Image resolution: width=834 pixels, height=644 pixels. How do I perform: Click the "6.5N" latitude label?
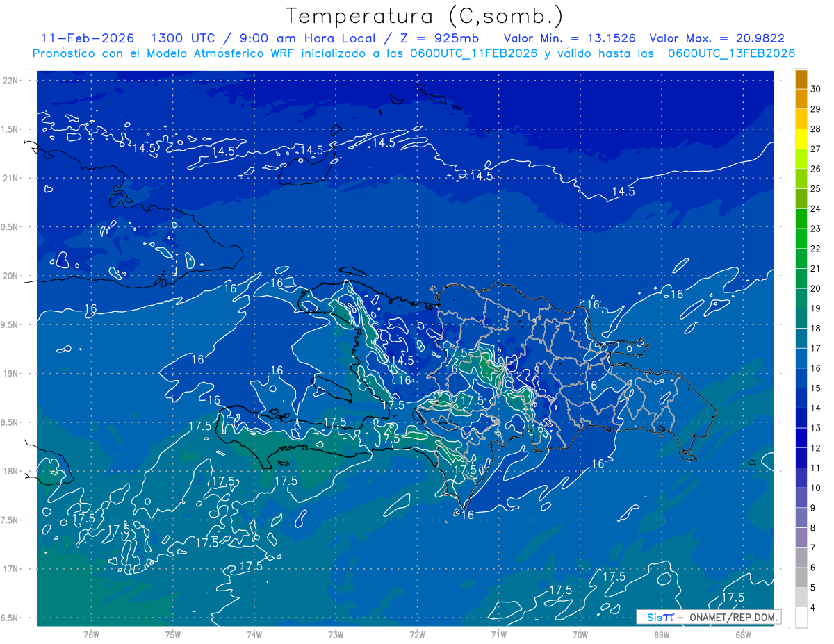tap(10, 618)
